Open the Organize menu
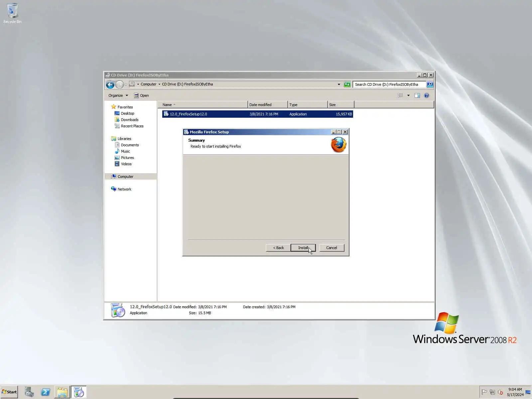Screen dimensions: 532x399 tap(118, 95)
